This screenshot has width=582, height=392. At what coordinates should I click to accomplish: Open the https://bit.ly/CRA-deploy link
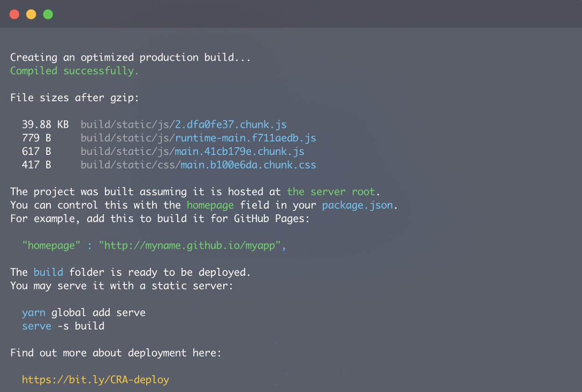(x=95, y=379)
